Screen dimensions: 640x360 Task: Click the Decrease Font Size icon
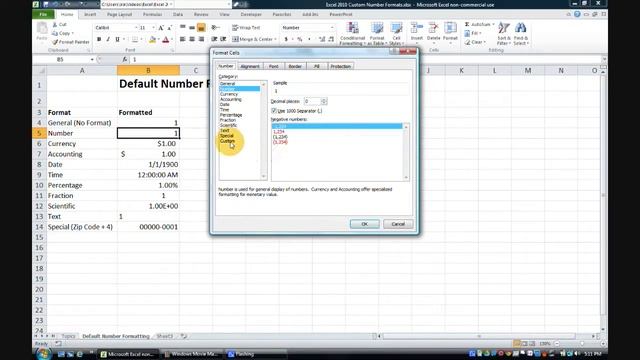169,28
